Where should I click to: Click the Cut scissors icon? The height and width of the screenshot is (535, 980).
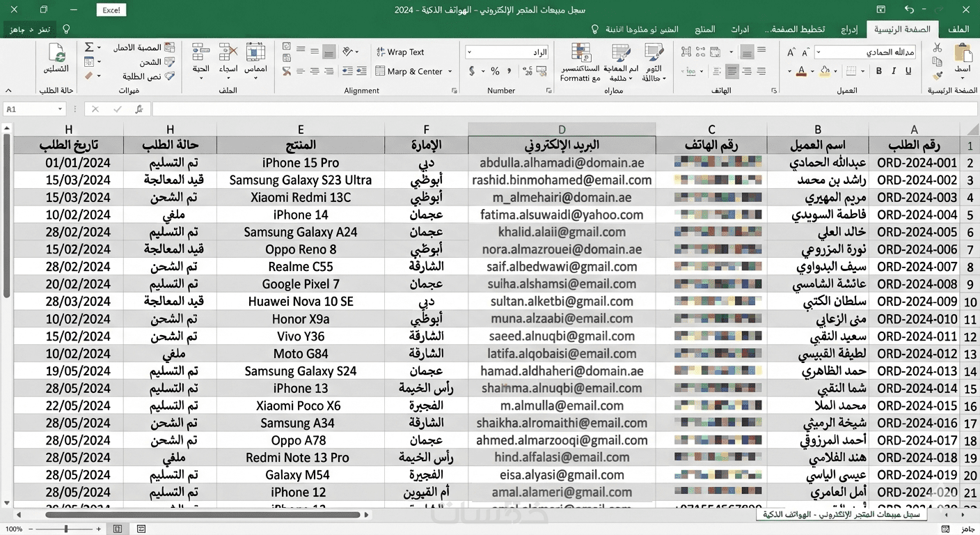(x=938, y=48)
